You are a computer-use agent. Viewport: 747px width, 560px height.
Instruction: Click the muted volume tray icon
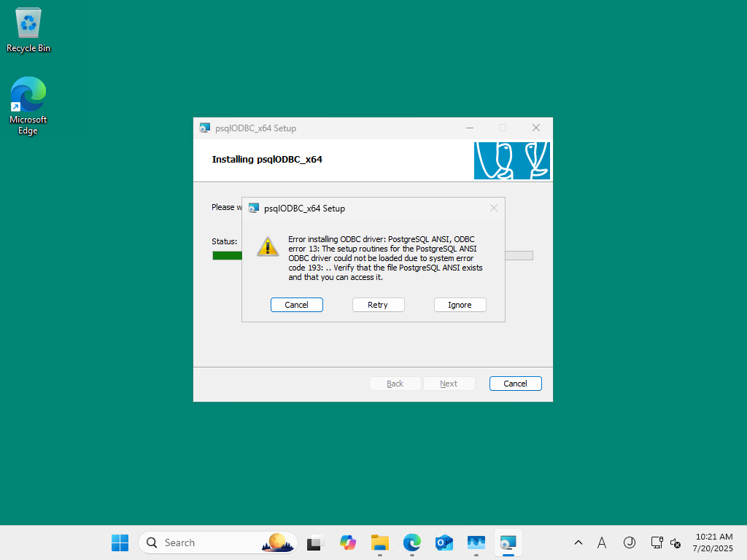tap(675, 542)
